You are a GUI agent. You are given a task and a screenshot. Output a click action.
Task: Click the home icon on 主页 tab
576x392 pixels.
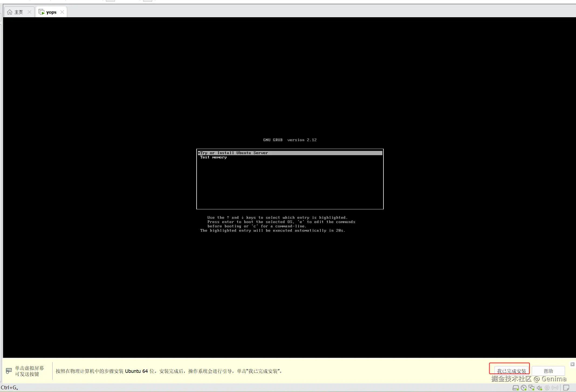coord(10,12)
